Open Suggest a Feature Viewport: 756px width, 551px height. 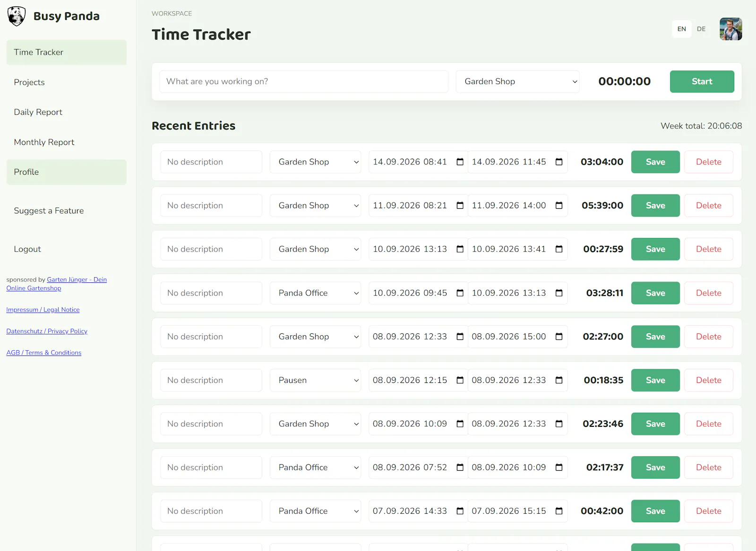pyautogui.click(x=67, y=211)
